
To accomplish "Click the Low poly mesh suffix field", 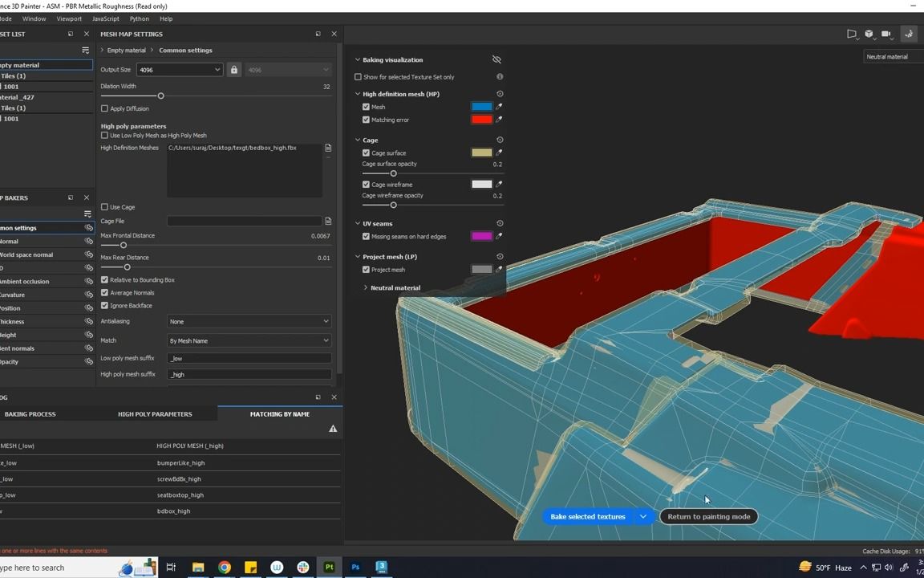I will (x=249, y=359).
